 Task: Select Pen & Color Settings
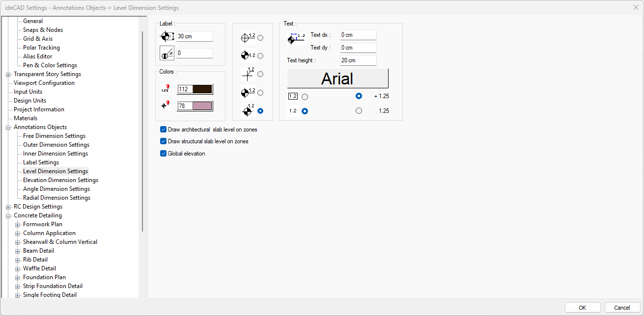tap(50, 65)
